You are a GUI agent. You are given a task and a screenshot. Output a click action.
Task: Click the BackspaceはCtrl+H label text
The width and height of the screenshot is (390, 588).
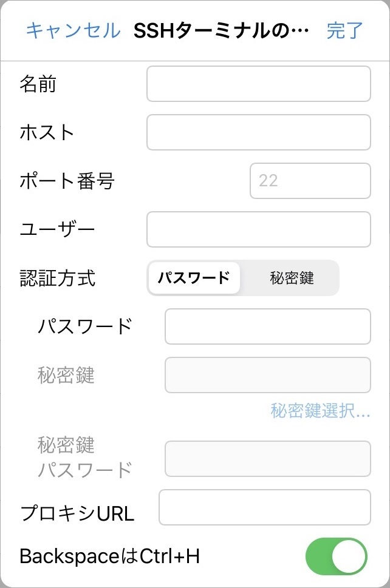[109, 556]
